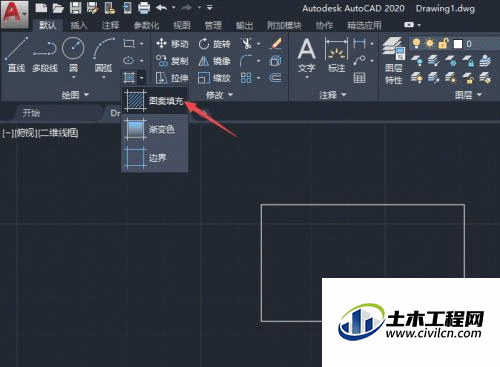The height and width of the screenshot is (367, 500).
Task: Choose Gradient (渐变色) from flyout
Action: click(x=154, y=129)
